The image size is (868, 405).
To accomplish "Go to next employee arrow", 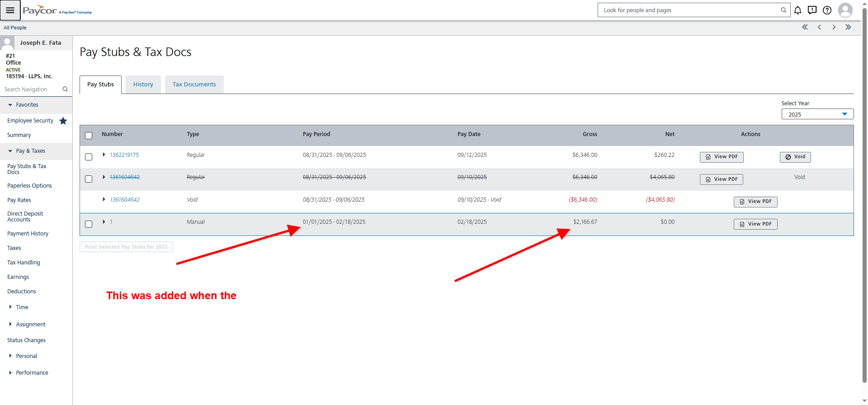I will point(834,27).
